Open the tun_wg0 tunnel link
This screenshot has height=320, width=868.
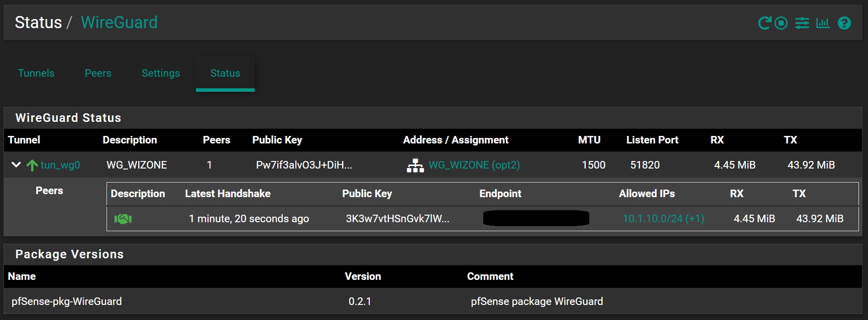60,165
